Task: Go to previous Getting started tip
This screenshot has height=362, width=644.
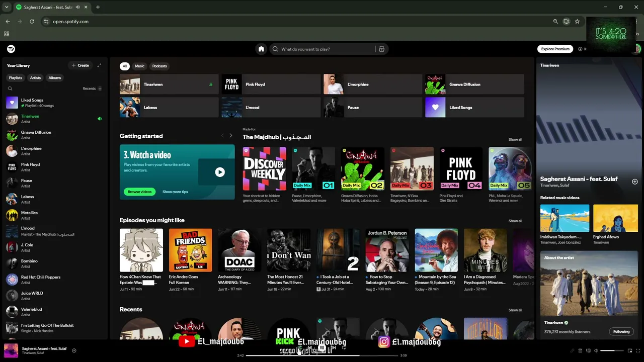Action: click(222, 136)
